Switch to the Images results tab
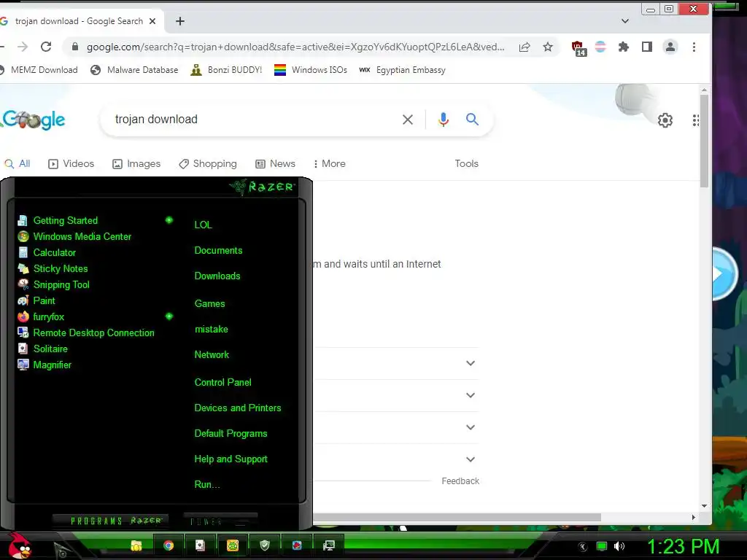The height and width of the screenshot is (560, 747). [x=136, y=164]
